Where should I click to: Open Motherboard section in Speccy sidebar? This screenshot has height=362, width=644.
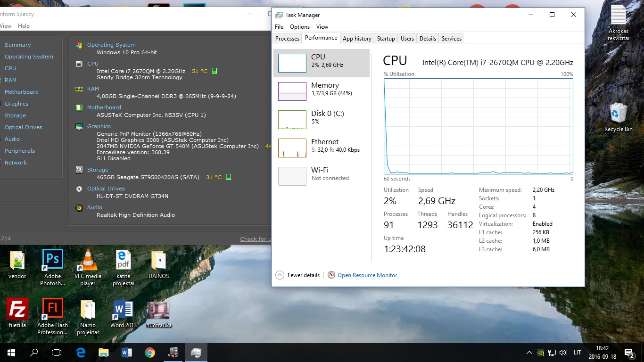22,92
